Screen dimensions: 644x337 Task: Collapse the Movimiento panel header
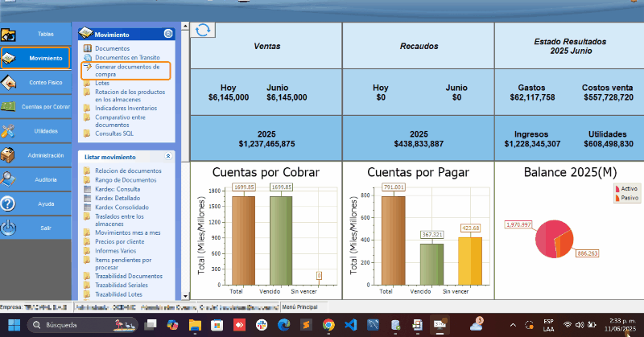[x=167, y=35]
